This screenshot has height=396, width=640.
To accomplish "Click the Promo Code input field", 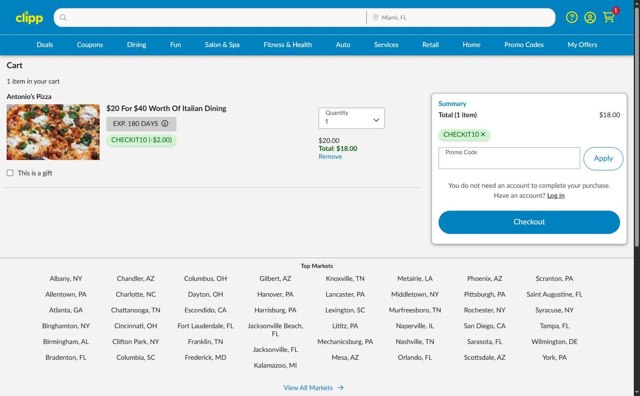I will [x=509, y=158].
